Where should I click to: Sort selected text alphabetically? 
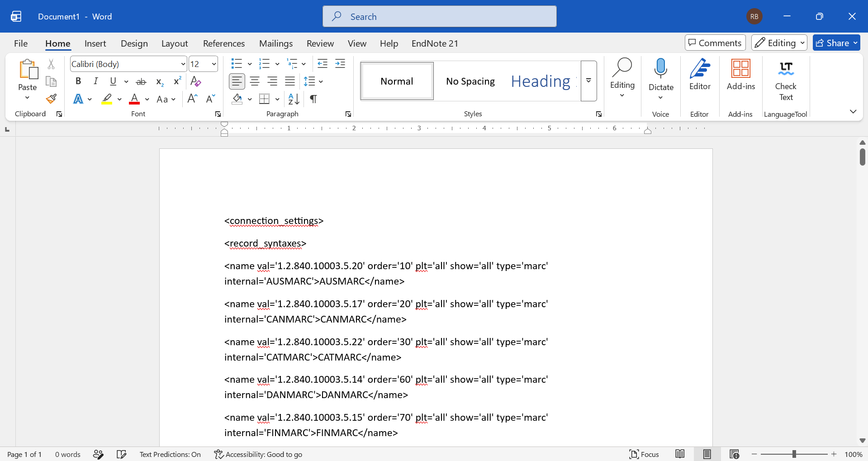click(294, 99)
